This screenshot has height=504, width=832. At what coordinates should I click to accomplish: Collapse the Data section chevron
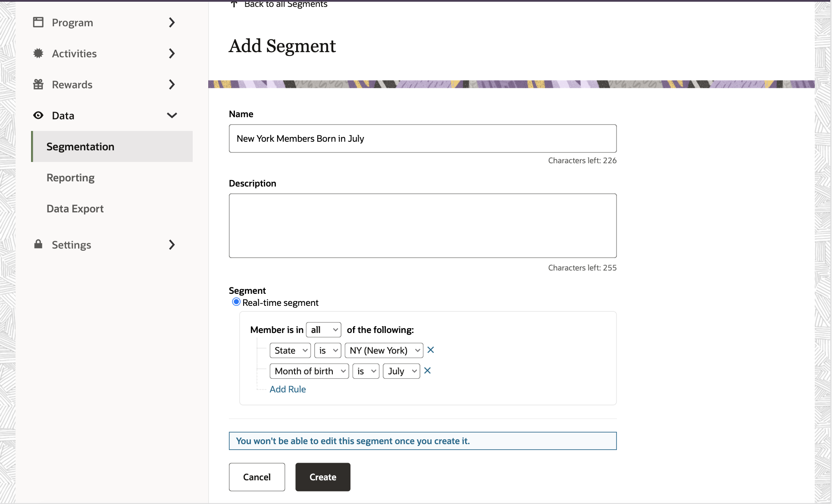[x=172, y=115]
